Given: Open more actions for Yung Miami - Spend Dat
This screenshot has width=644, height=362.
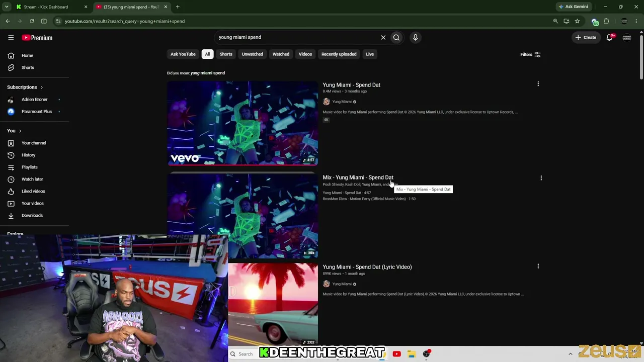Looking at the screenshot, I should pyautogui.click(x=538, y=84).
